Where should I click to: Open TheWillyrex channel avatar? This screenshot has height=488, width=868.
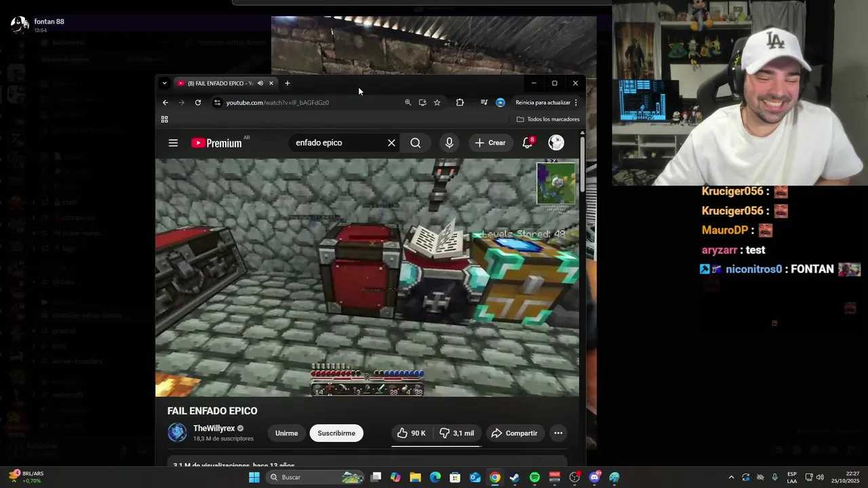(177, 432)
